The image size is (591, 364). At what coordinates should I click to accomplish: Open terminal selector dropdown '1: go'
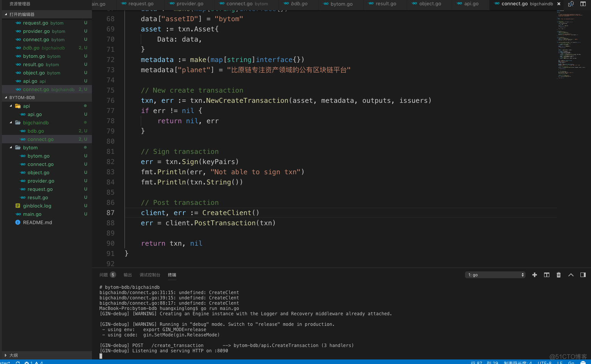[495, 275]
